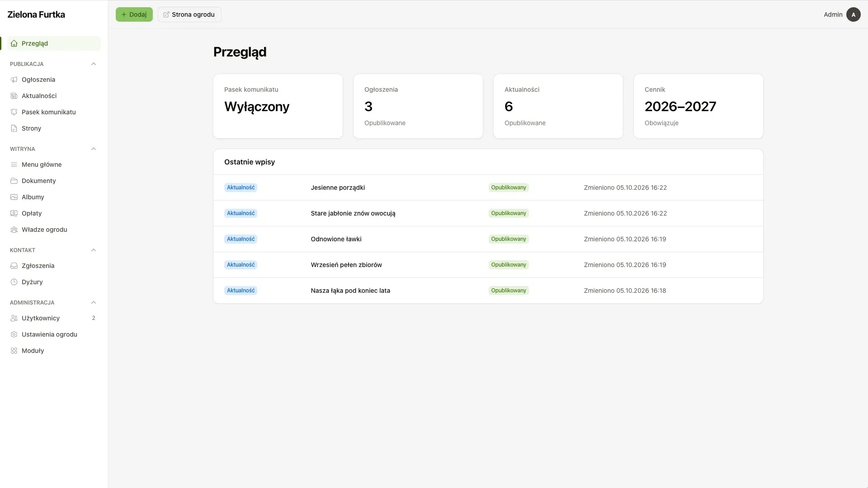Open the Cennik 2026–2027 card
The height and width of the screenshot is (488, 868).
tap(698, 106)
